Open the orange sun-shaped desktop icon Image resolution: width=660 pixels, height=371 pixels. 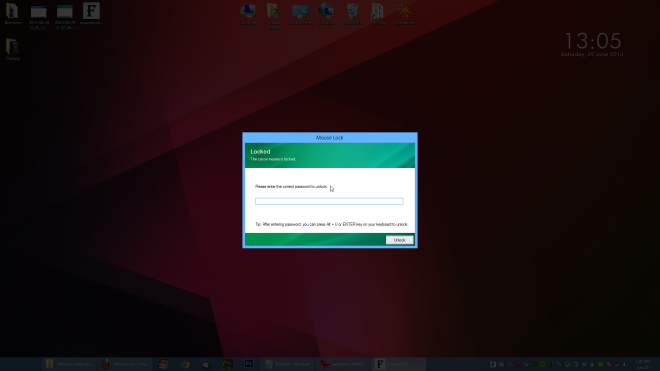[x=405, y=14]
